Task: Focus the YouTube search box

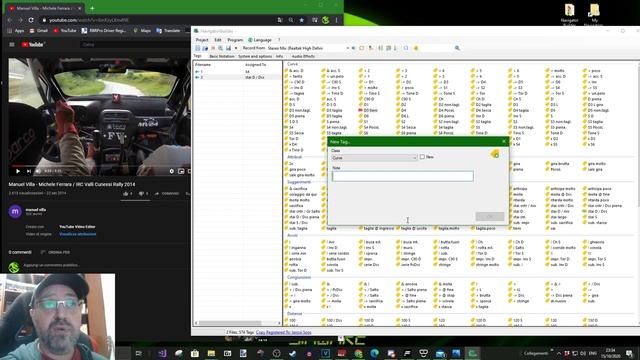Action: pyautogui.click(x=135, y=44)
